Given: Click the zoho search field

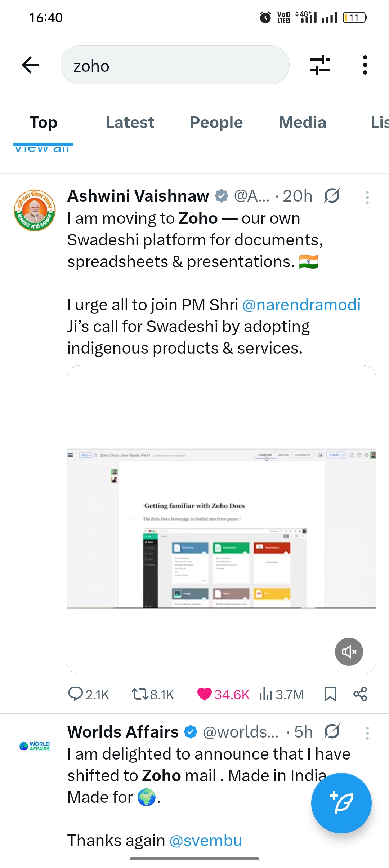Looking at the screenshot, I should 175,65.
